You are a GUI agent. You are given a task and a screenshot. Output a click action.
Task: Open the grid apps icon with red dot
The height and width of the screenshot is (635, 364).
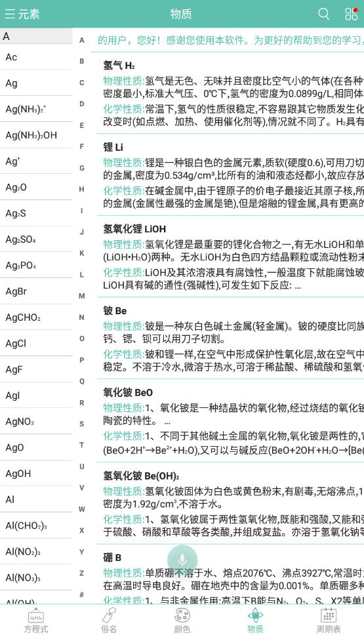[x=351, y=14]
